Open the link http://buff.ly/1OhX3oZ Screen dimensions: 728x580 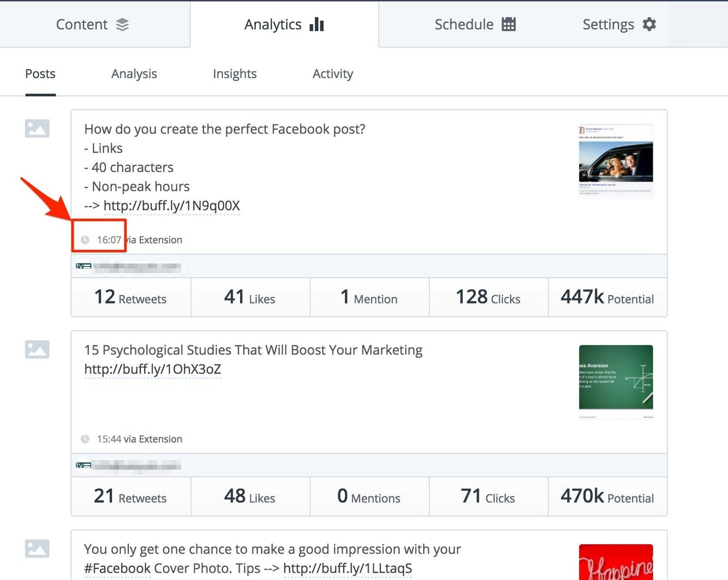pyautogui.click(x=152, y=369)
